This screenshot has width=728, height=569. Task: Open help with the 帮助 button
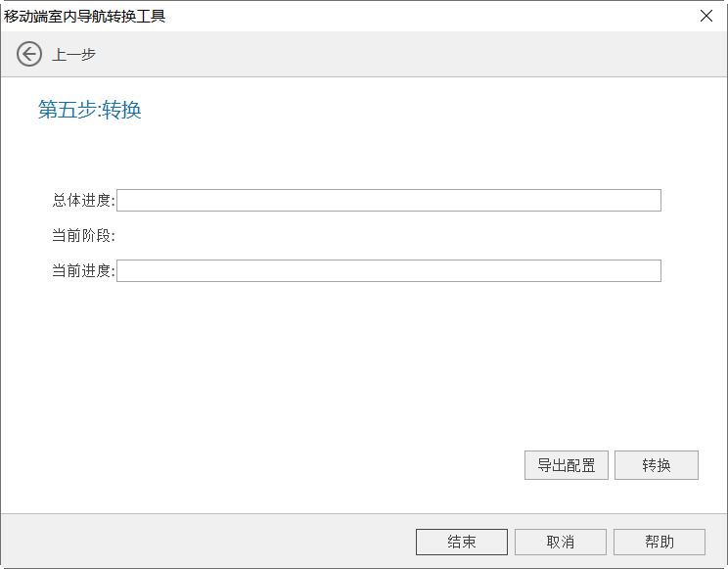pyautogui.click(x=659, y=542)
